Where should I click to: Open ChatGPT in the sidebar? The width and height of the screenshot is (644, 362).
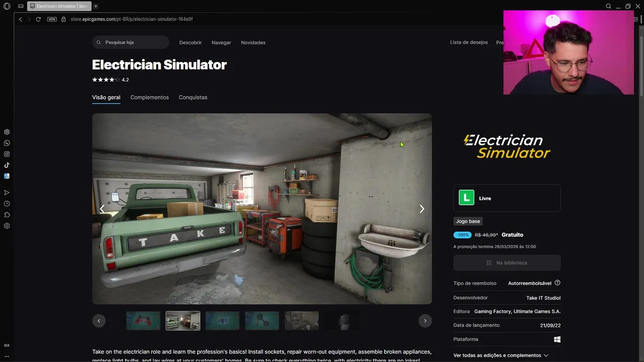[x=7, y=132]
